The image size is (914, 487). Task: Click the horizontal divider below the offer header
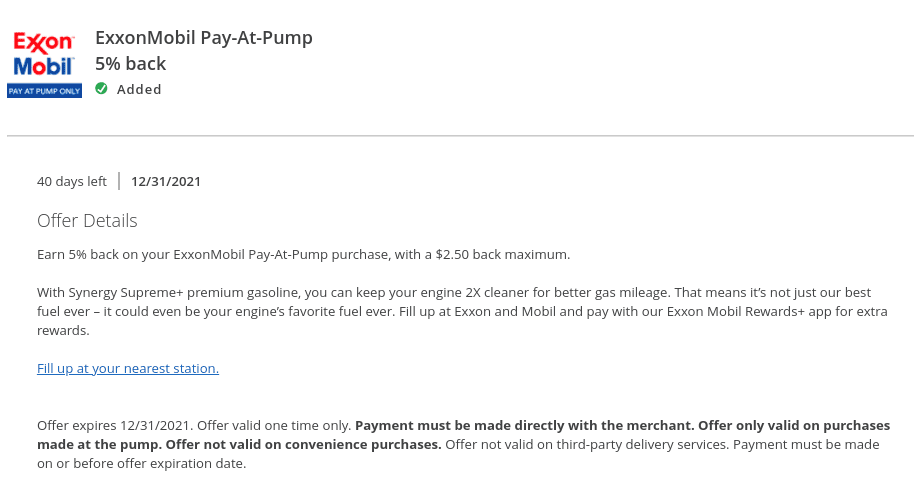[460, 136]
